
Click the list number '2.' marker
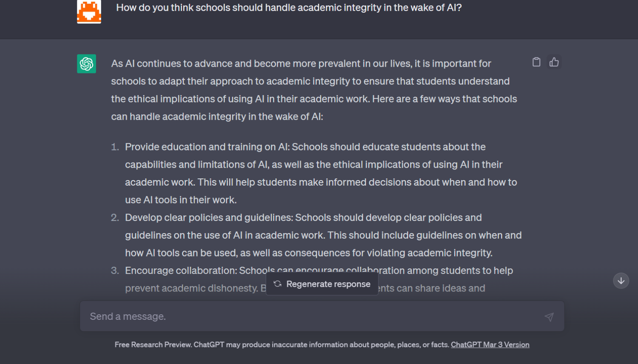click(x=115, y=217)
